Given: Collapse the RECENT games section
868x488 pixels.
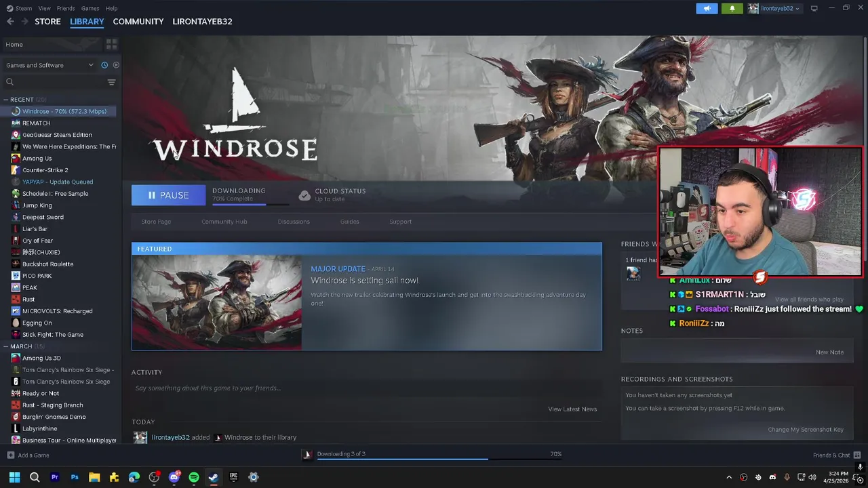Looking at the screenshot, I should pyautogui.click(x=6, y=100).
